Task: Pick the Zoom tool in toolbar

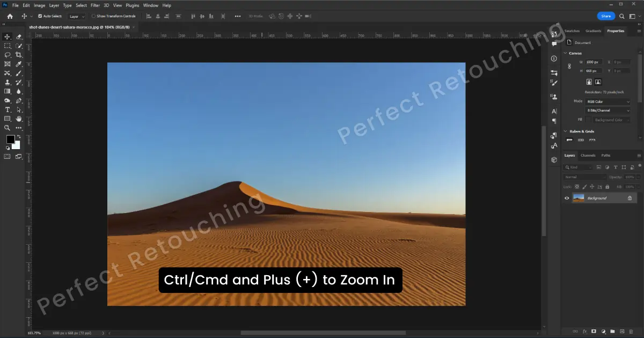Action: [8, 128]
